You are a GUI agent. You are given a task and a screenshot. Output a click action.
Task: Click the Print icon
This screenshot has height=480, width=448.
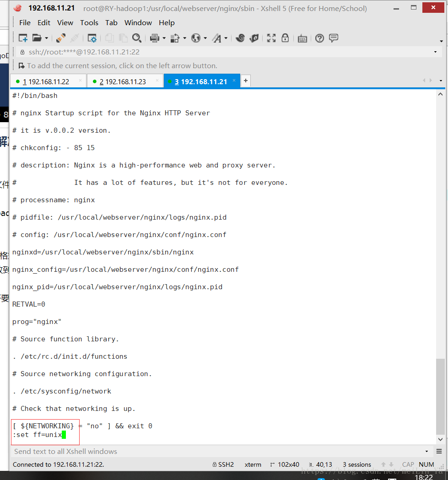point(155,38)
